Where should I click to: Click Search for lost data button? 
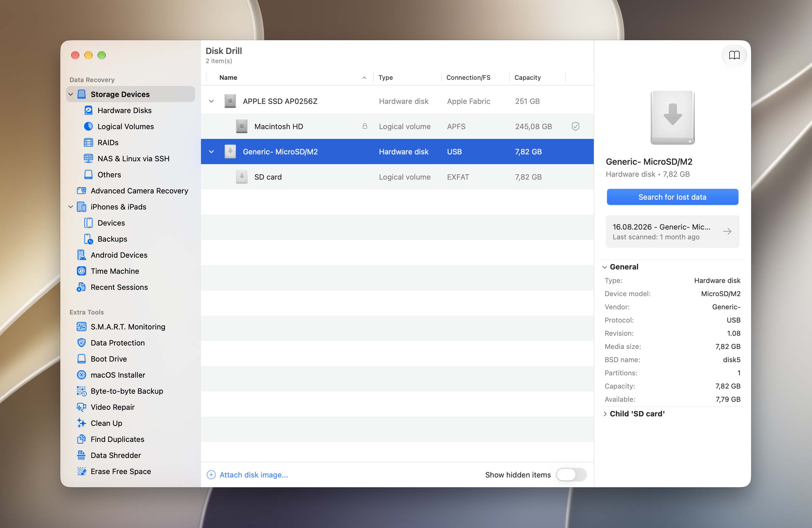pyautogui.click(x=672, y=197)
